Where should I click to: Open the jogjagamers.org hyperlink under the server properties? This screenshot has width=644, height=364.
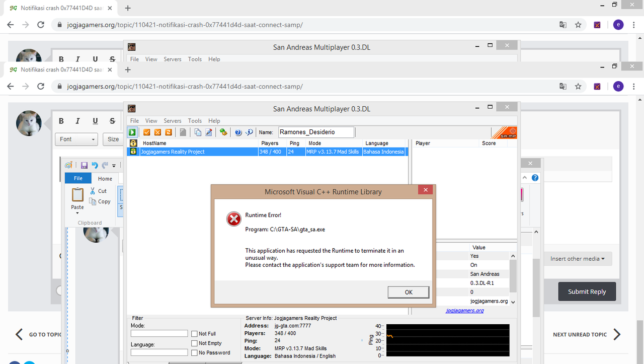click(465, 311)
